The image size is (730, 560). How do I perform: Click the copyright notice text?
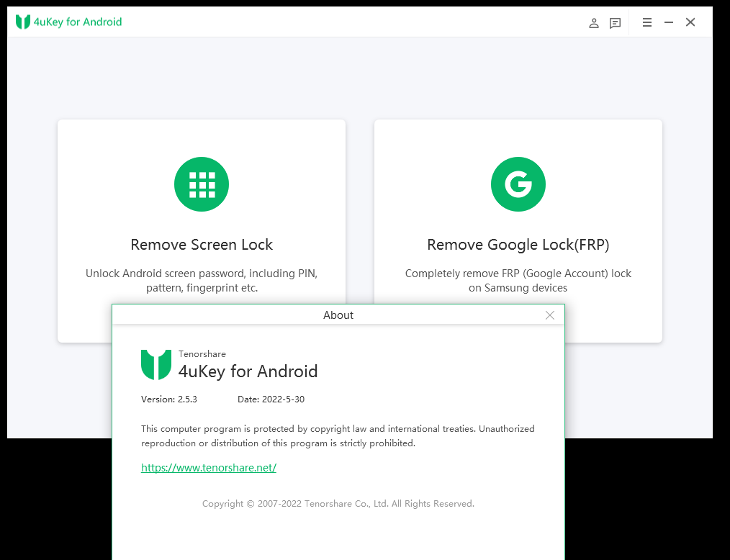[x=338, y=504]
